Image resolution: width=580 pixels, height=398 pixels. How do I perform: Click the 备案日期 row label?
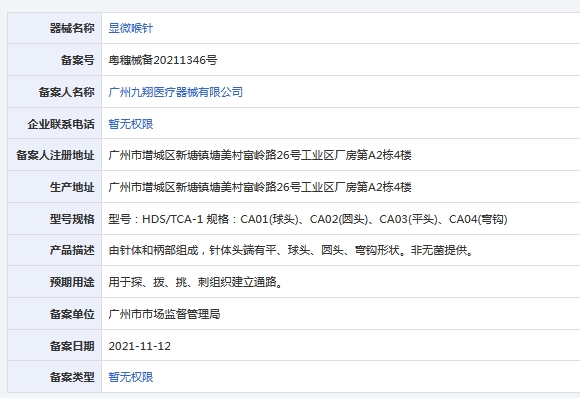[72, 346]
